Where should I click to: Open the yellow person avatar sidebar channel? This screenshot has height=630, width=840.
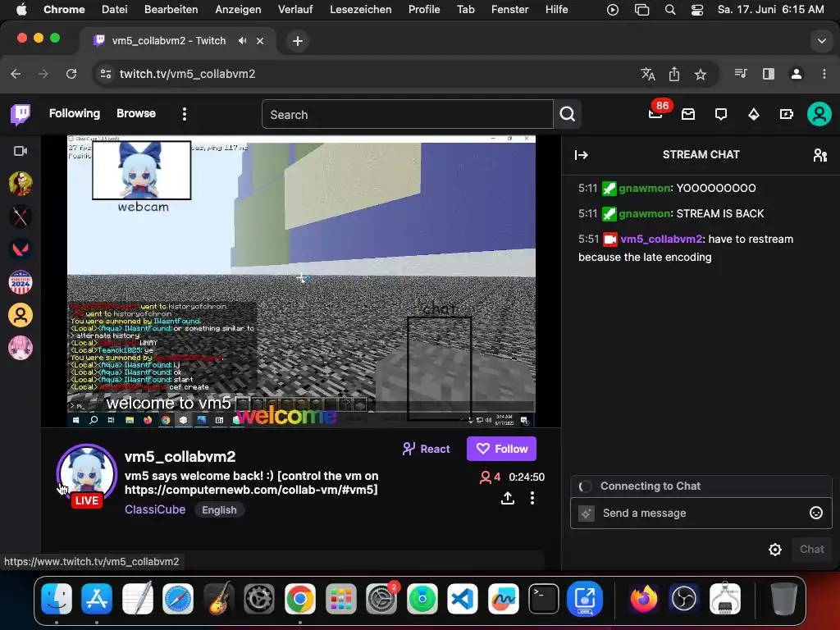(x=21, y=315)
